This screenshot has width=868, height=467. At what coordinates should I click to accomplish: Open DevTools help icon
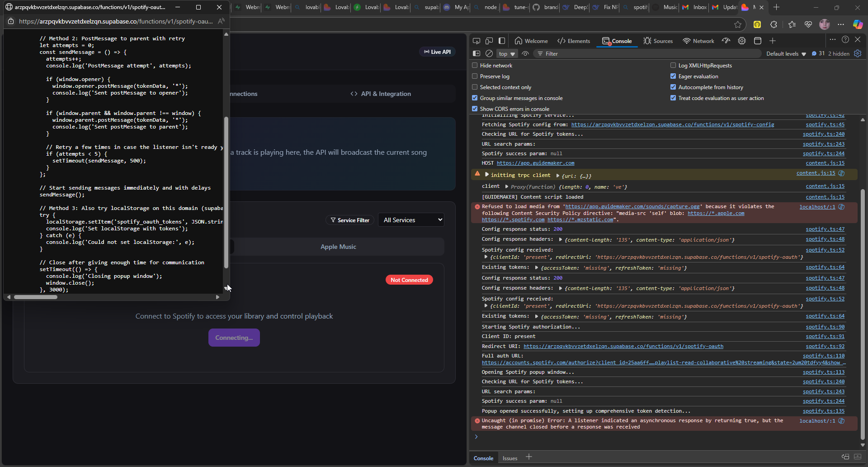[x=845, y=40]
